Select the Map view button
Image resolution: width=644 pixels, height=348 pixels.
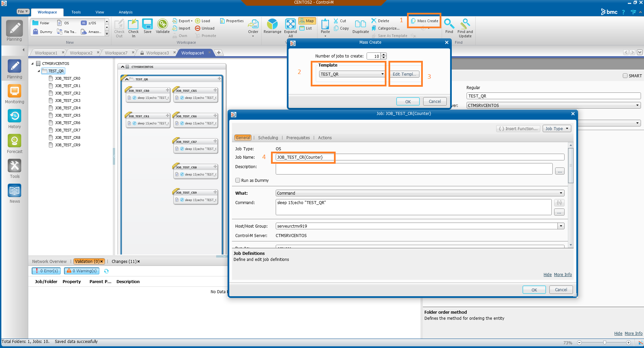pyautogui.click(x=307, y=21)
